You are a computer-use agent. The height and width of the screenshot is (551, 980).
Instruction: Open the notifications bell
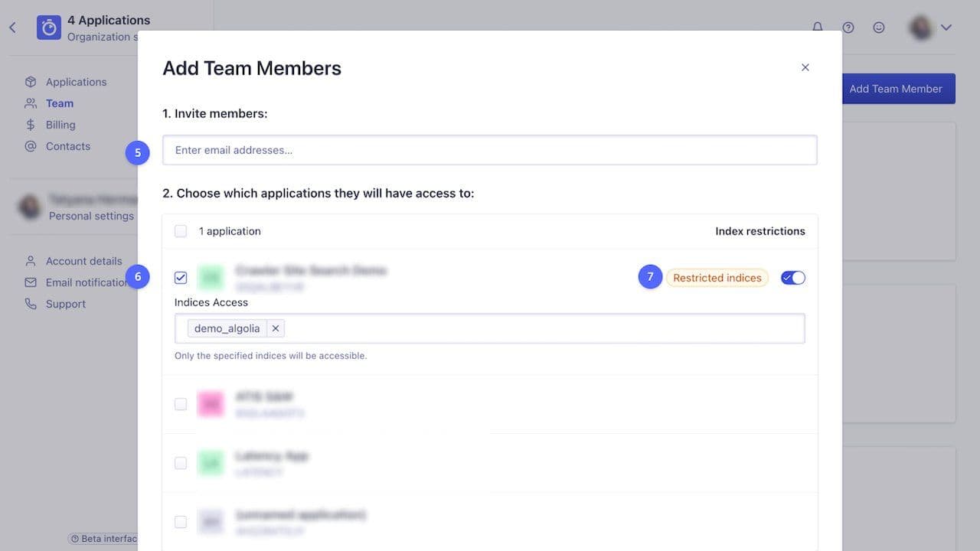point(818,28)
